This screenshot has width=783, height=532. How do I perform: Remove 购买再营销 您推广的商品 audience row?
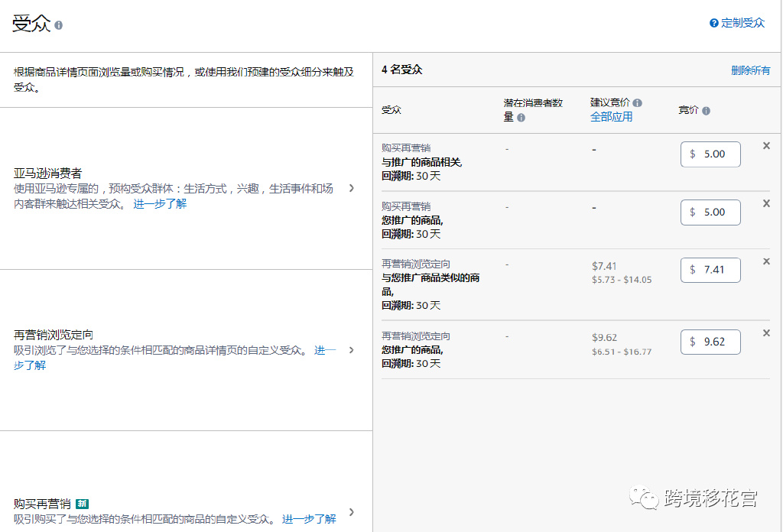point(766,203)
